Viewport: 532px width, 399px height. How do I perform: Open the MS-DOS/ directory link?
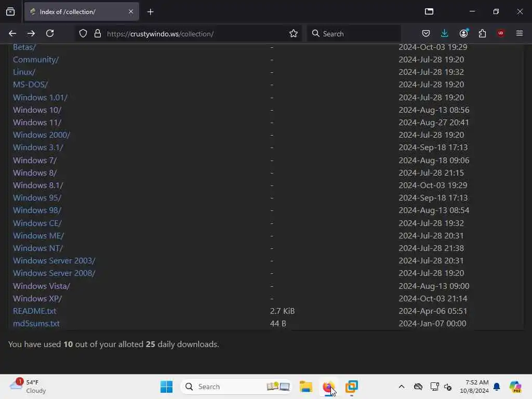pos(31,85)
